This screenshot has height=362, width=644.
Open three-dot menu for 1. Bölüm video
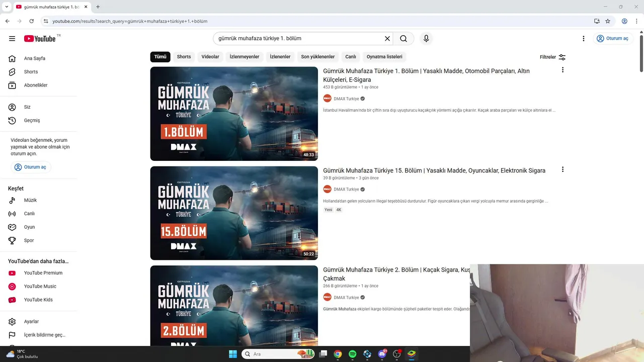(x=562, y=70)
